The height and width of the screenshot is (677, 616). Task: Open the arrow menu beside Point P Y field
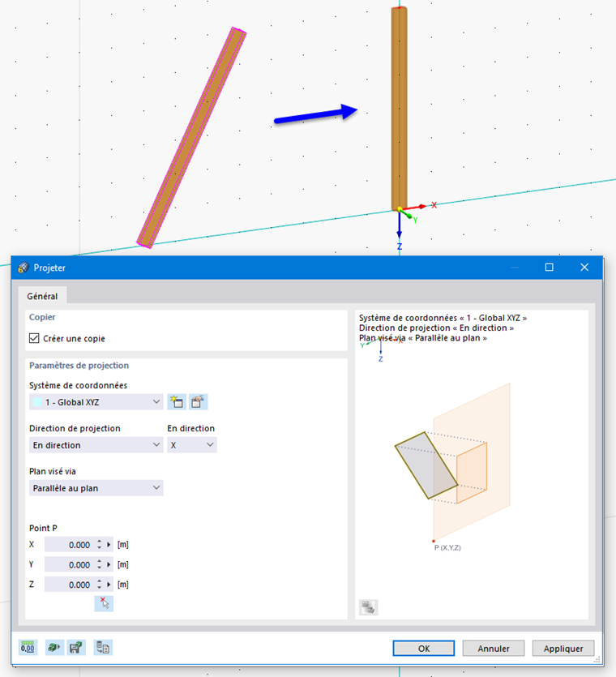click(x=109, y=565)
